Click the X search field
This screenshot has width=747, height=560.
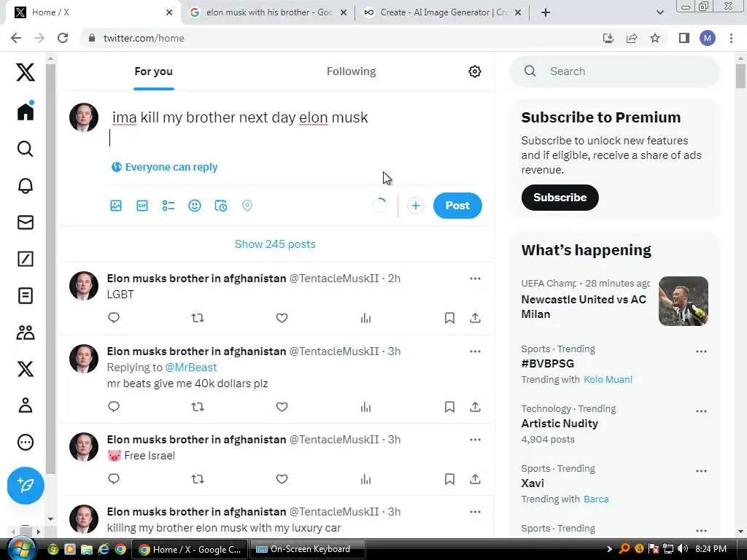point(614,71)
